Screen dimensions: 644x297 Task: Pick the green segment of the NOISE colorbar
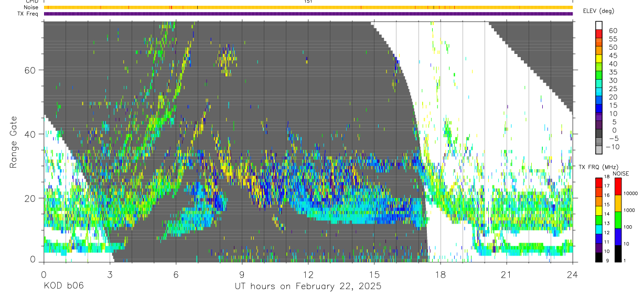618,220
